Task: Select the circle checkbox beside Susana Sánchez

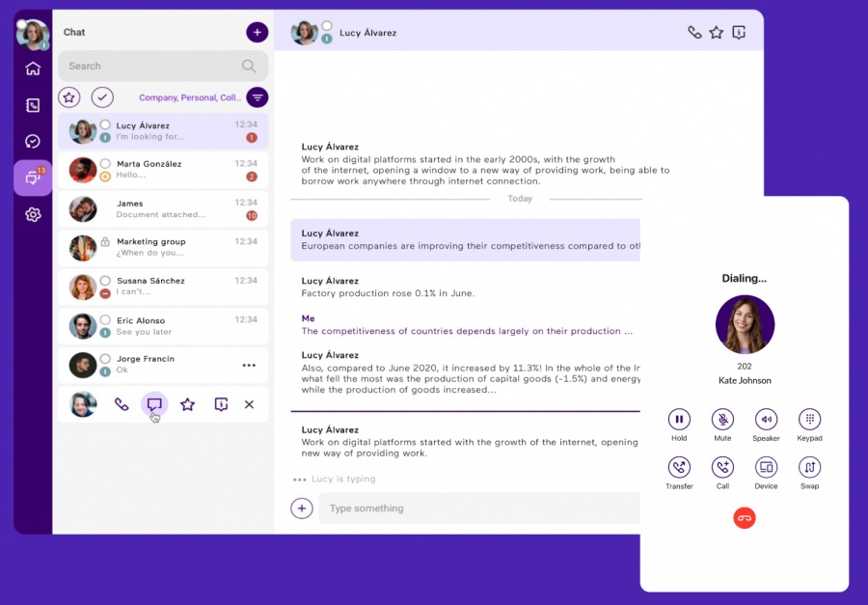Action: [x=105, y=281]
